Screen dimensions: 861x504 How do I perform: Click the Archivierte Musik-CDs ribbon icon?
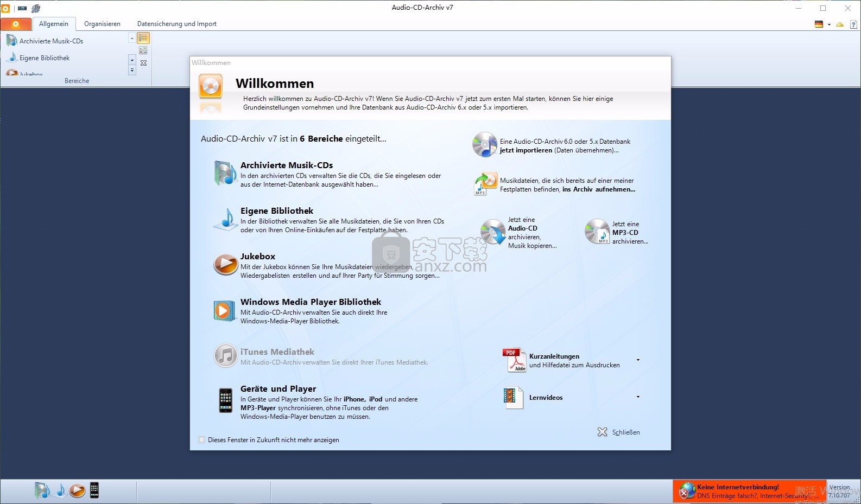11,40
